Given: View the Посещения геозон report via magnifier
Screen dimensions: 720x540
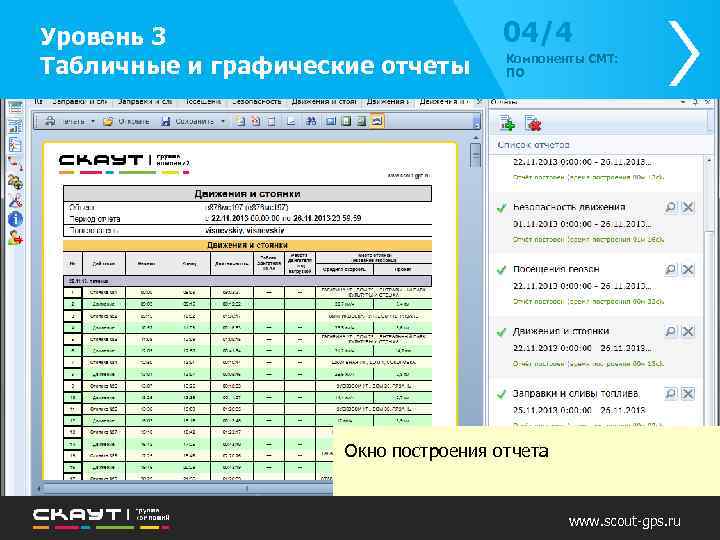Looking at the screenshot, I should coord(671,269).
